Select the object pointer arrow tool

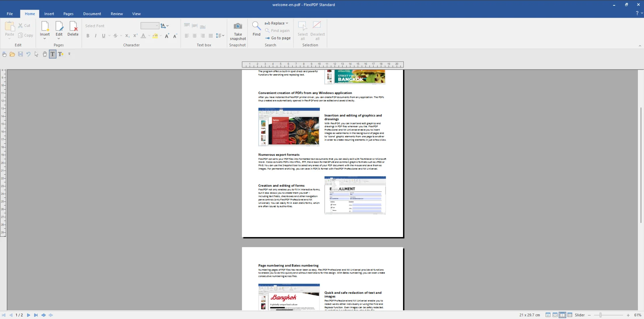click(37, 54)
